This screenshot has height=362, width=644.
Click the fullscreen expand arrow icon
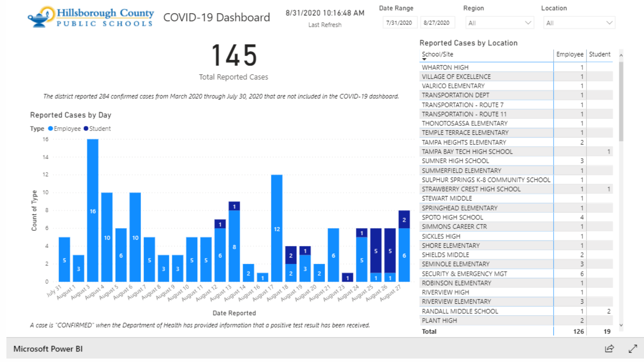click(x=633, y=349)
